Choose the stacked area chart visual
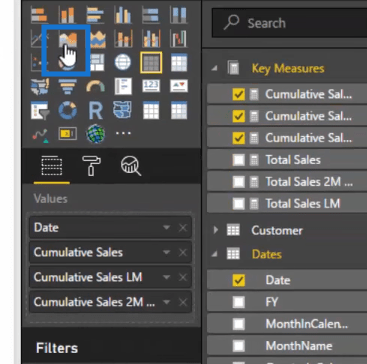The image size is (367, 364). tap(97, 39)
